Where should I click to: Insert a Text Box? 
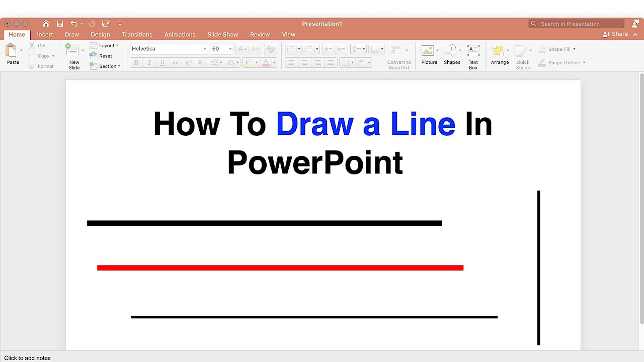click(473, 57)
